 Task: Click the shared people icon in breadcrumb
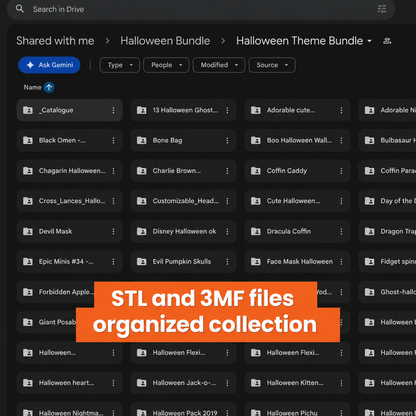pyautogui.click(x=387, y=41)
